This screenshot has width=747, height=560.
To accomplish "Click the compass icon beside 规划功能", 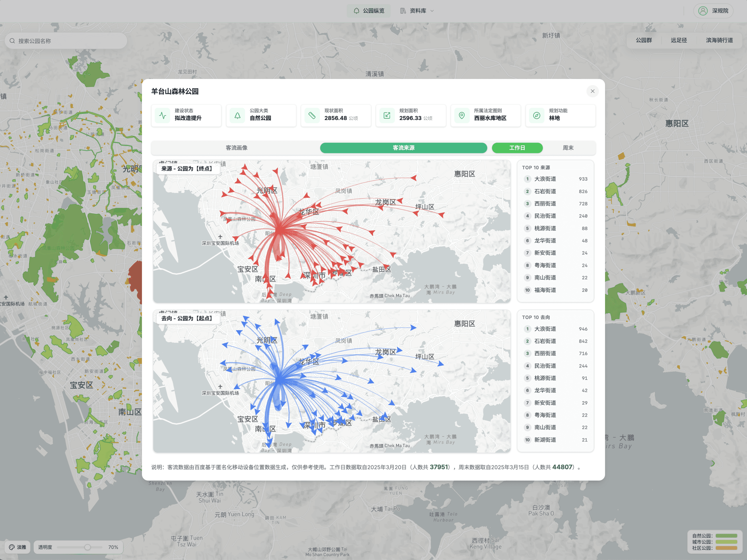I will (537, 115).
